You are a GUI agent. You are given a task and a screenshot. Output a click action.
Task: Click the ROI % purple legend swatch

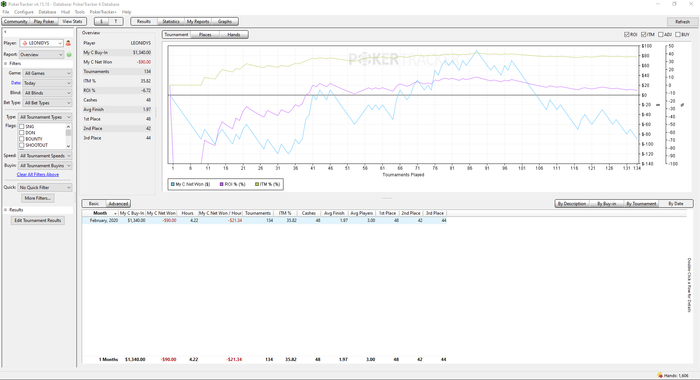tap(221, 184)
